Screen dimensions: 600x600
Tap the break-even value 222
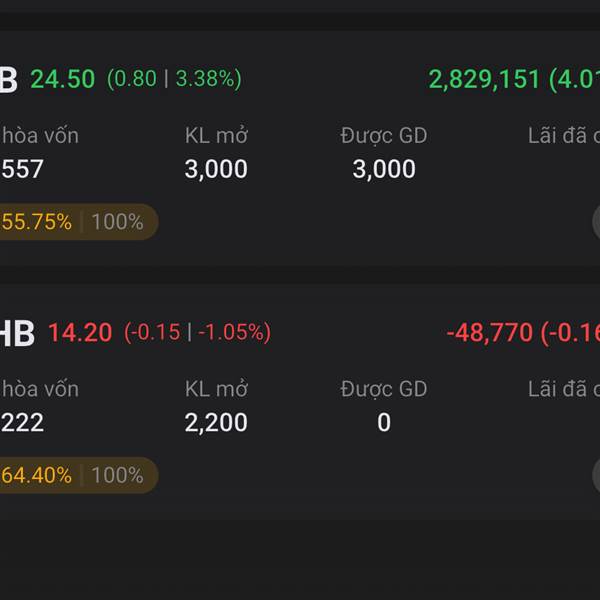(22, 422)
